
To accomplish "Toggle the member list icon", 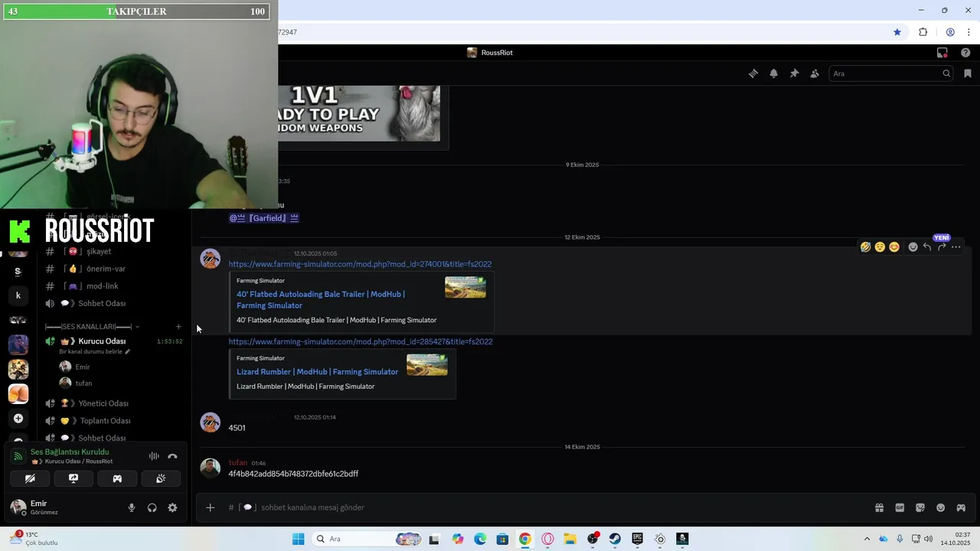I will pyautogui.click(x=815, y=73).
